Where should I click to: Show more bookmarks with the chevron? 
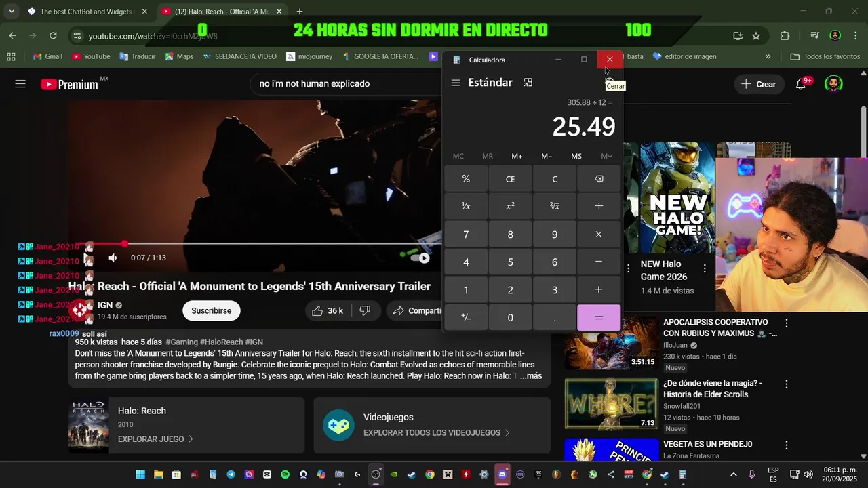pos(768,56)
